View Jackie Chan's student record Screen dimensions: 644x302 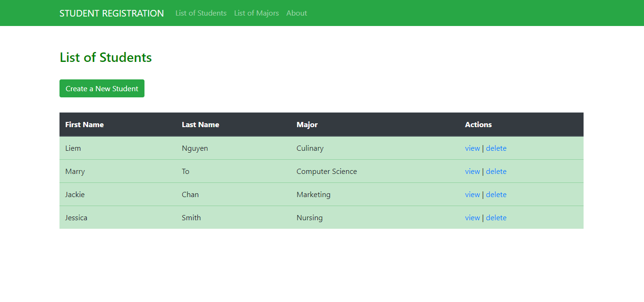[472, 195]
